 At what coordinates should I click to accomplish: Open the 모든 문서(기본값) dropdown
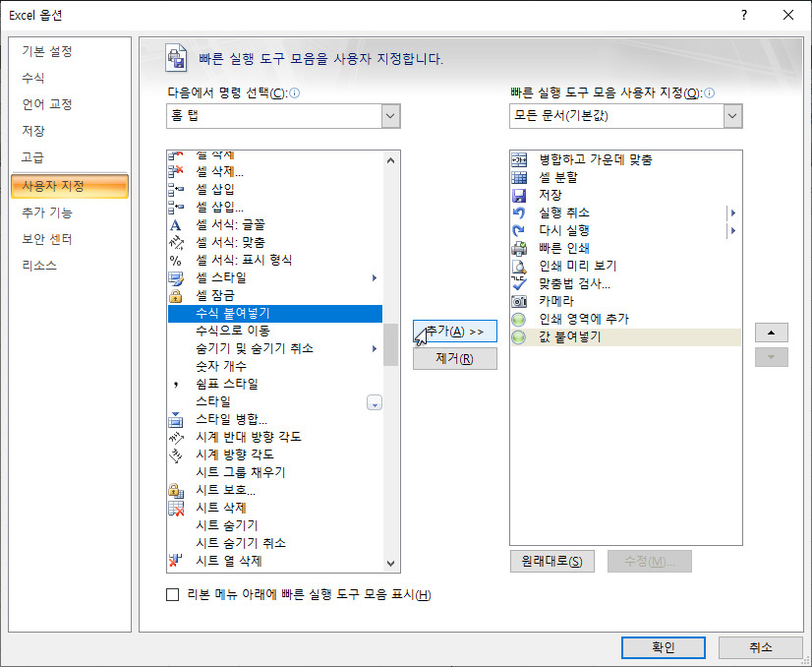click(x=732, y=116)
